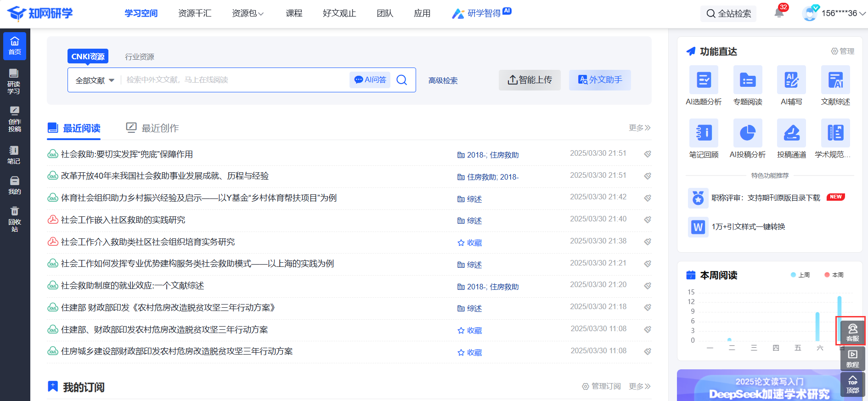868x401 pixels.
Task: Click the user avatar icon
Action: pyautogui.click(x=810, y=13)
